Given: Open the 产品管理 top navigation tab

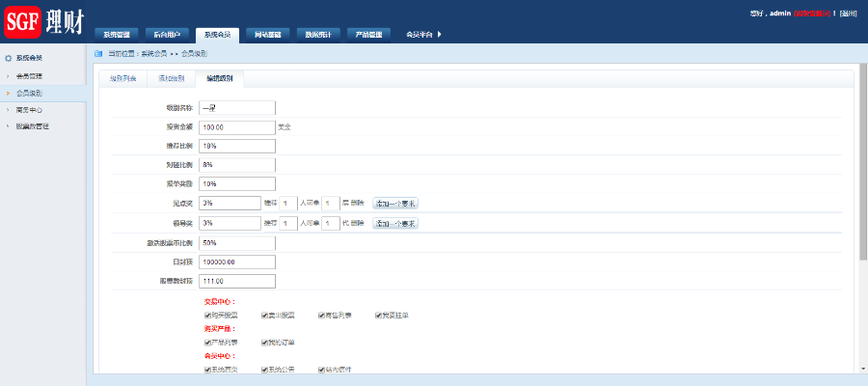Looking at the screenshot, I should [x=368, y=35].
